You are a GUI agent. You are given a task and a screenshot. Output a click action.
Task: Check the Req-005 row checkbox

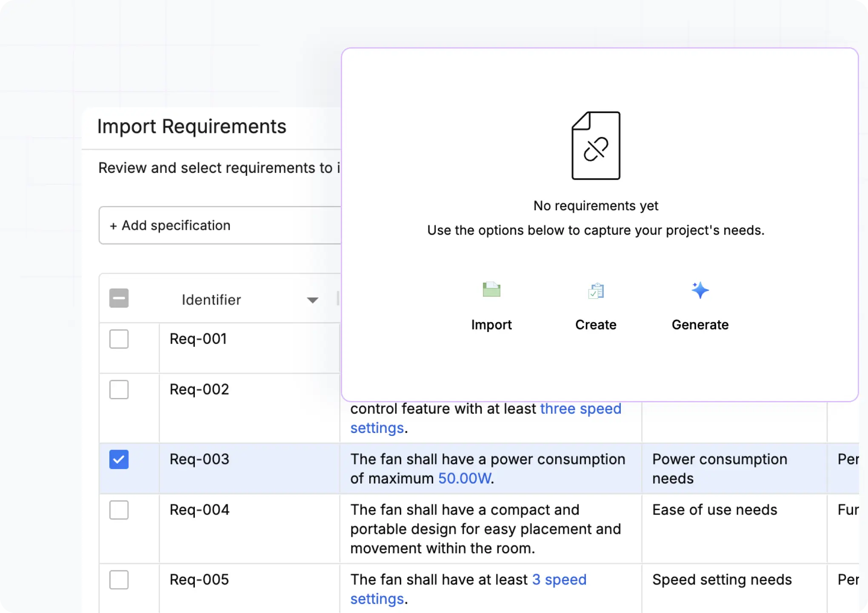point(119,580)
